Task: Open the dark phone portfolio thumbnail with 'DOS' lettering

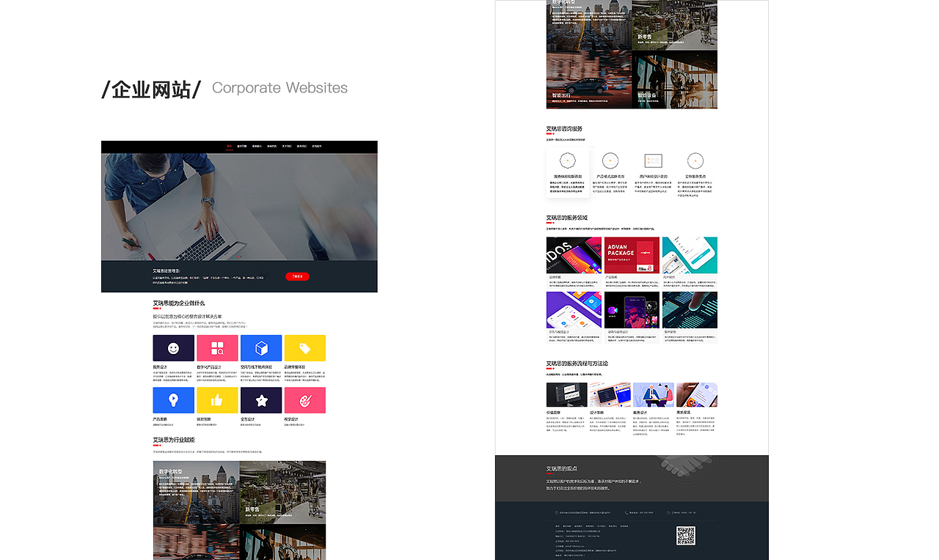Action: coord(574,255)
